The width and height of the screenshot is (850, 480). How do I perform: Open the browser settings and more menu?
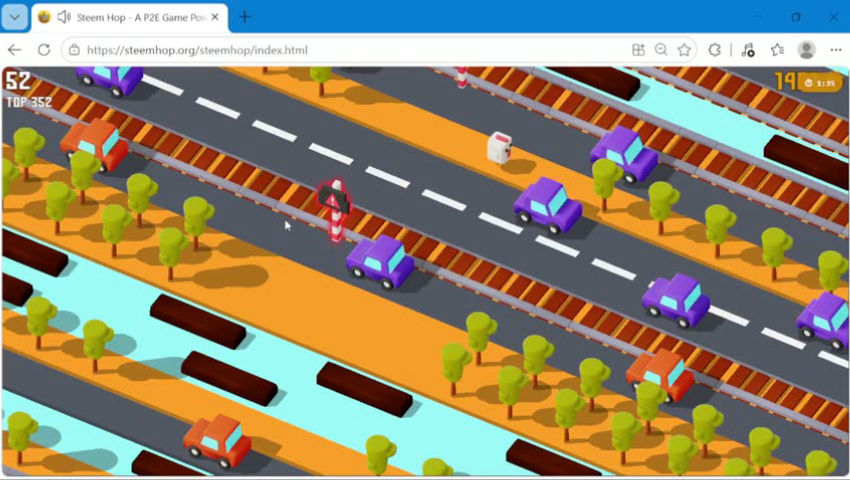tap(835, 50)
